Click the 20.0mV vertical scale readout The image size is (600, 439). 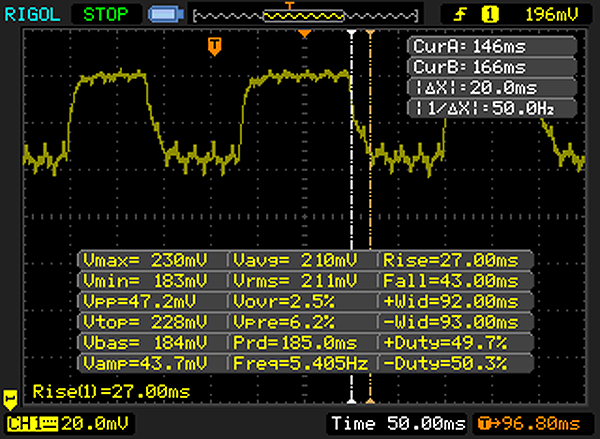point(95,424)
